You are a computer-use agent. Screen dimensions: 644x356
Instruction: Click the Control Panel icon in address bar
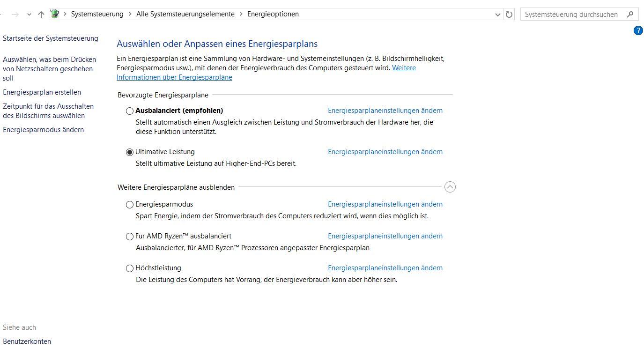[x=55, y=14]
